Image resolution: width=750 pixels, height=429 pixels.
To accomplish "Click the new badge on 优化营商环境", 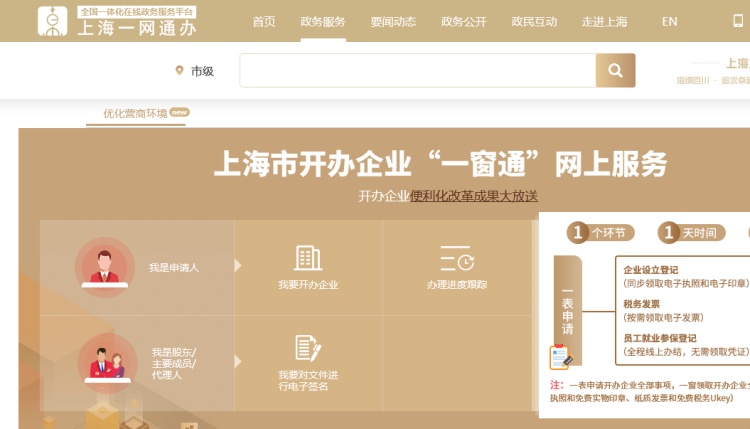I will click(179, 112).
